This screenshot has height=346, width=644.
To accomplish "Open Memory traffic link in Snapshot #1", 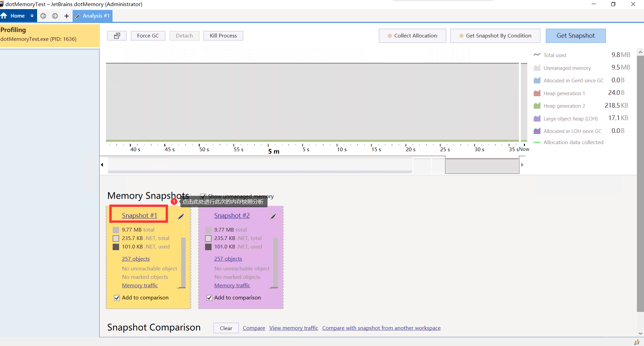I will click(140, 285).
